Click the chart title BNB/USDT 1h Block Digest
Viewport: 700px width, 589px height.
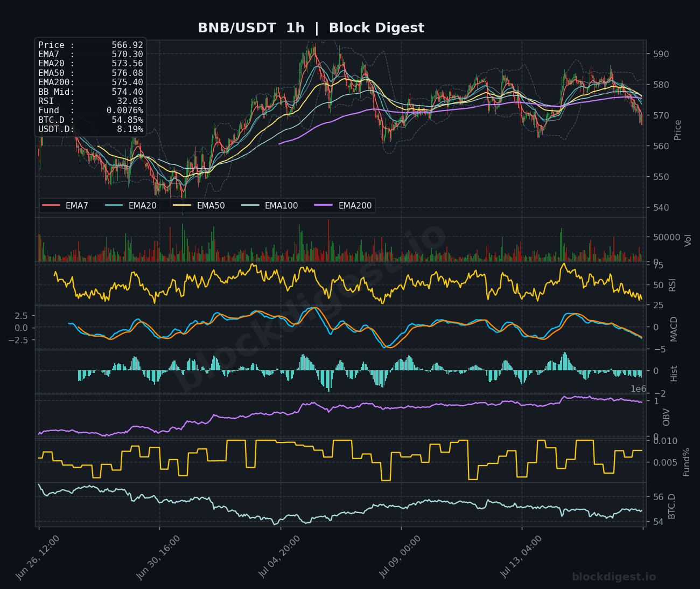(311, 28)
